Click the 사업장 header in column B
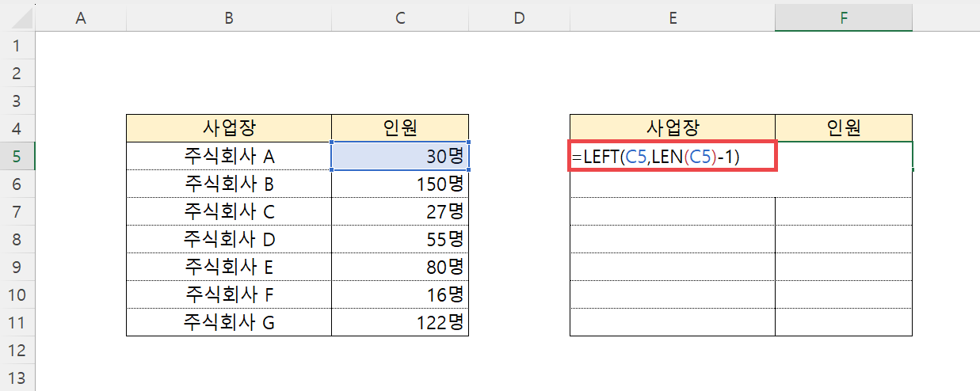 pyautogui.click(x=229, y=128)
